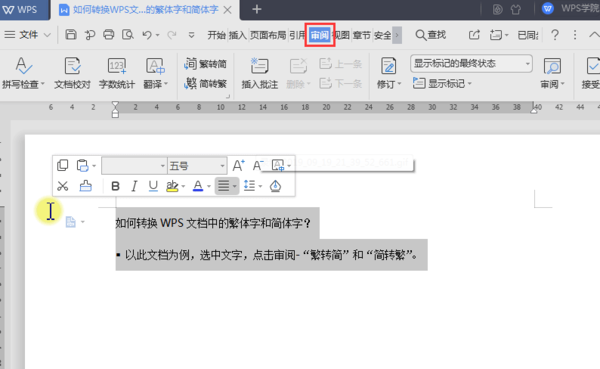Screen dimensions: 600x369
Task: Click the format painter icon in mini toolbar
Action: click(x=85, y=186)
